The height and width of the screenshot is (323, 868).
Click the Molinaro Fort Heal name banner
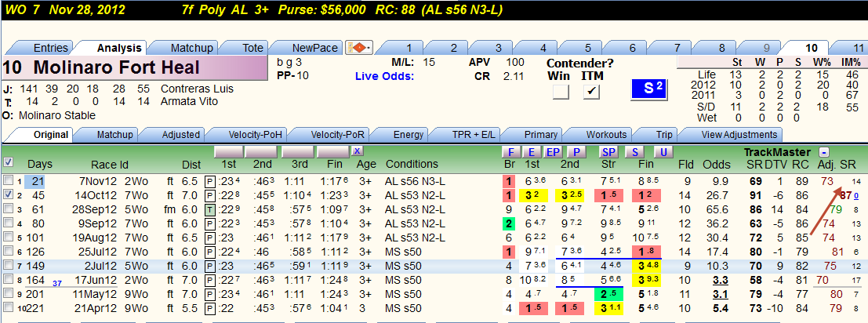pyautogui.click(x=133, y=67)
